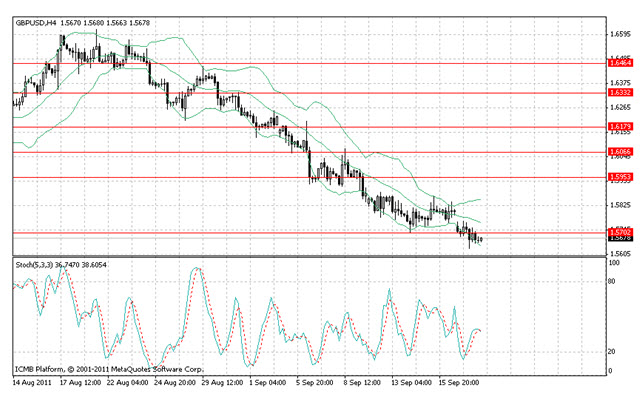
Task: Select the 14 Aug 2011 date label
Action: point(32,383)
